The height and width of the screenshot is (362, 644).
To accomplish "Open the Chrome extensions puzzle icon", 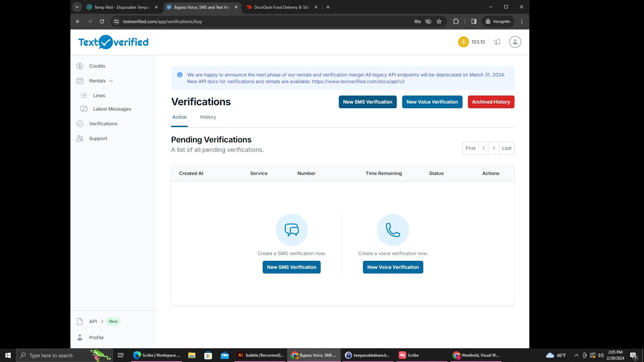I will point(456,21).
